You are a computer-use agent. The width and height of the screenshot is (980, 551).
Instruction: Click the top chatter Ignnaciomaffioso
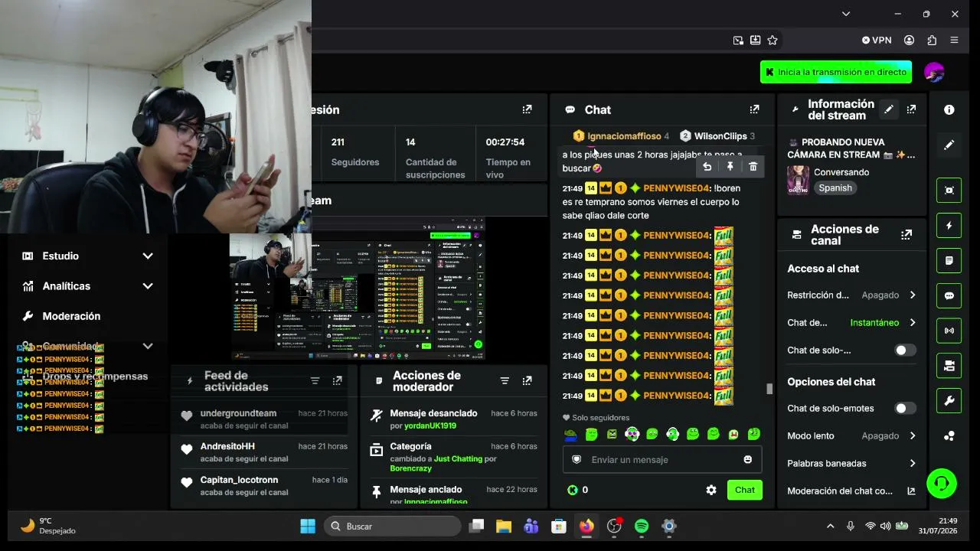click(624, 136)
